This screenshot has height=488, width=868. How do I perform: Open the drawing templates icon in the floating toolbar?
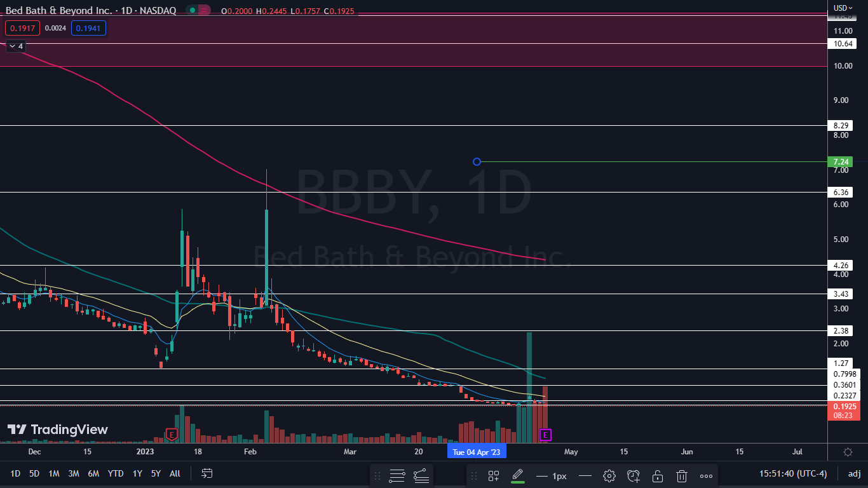(x=494, y=475)
